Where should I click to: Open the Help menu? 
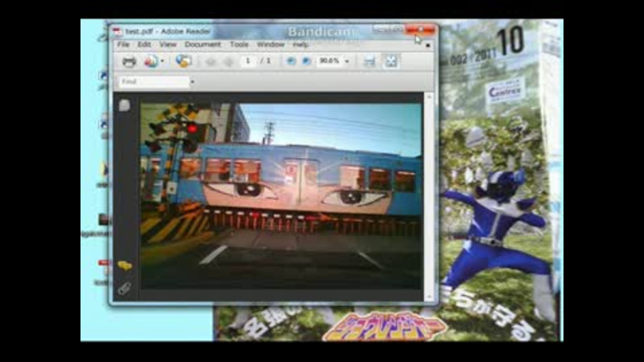[x=301, y=44]
